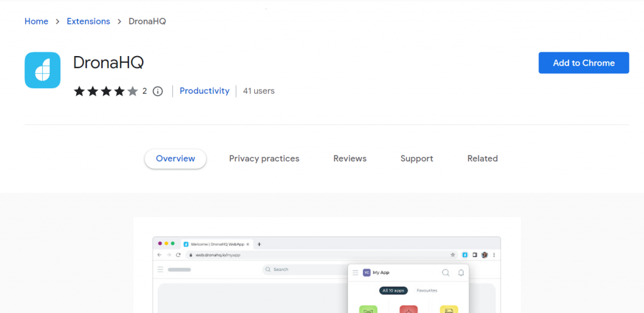The image size is (644, 313).
Task: Switch to the Support tab
Action: pyautogui.click(x=416, y=159)
